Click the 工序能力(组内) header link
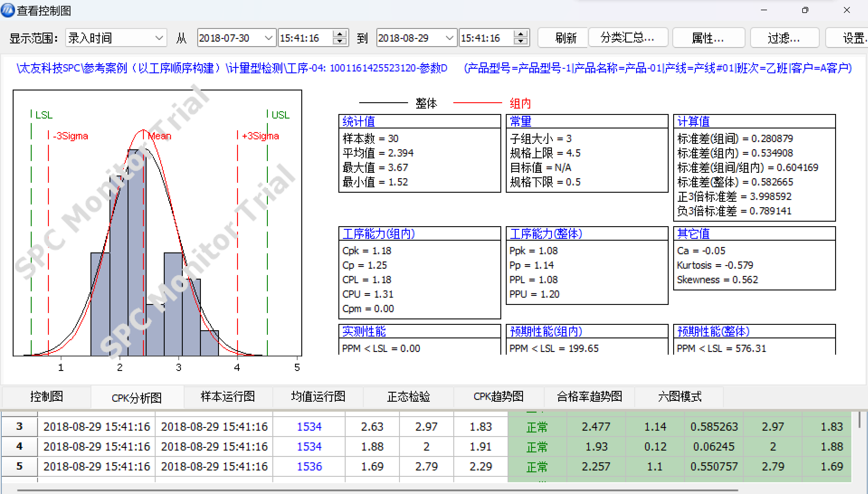This screenshot has height=494, width=868. click(x=379, y=233)
